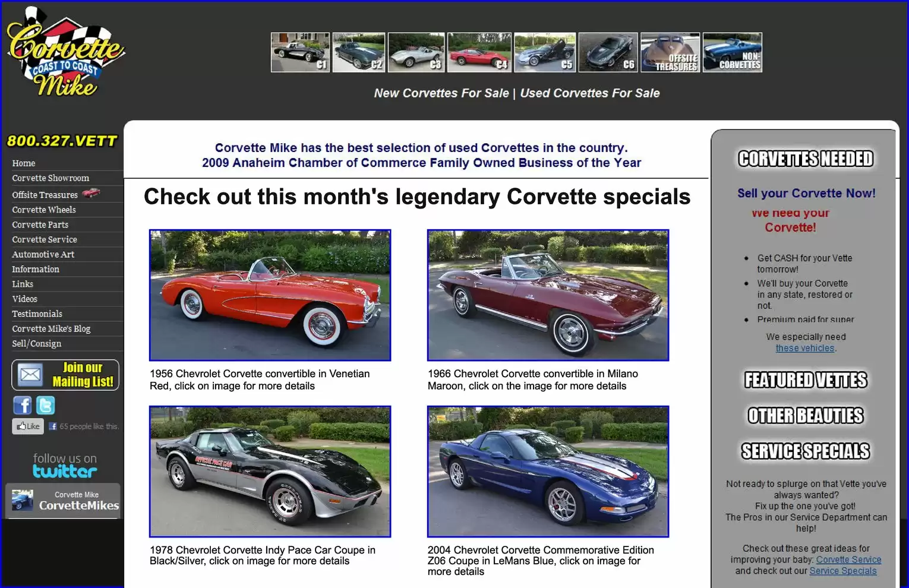Screen dimensions: 909x588
Task: Open the Non-Corvettes thumbnail
Action: (733, 52)
